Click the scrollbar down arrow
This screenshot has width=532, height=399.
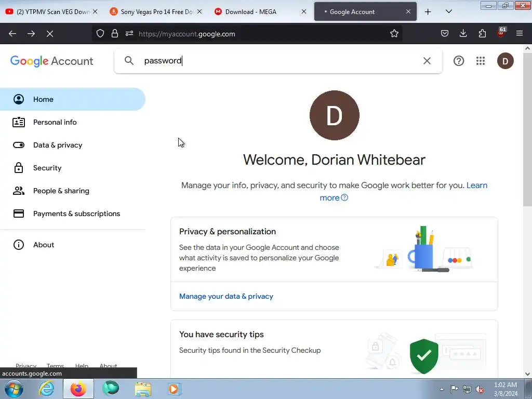(527, 374)
